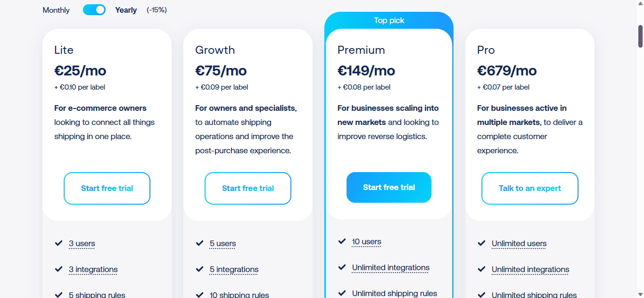644x298 pixels.
Task: Open tooltip for Lite 3 users
Action: coord(82,244)
